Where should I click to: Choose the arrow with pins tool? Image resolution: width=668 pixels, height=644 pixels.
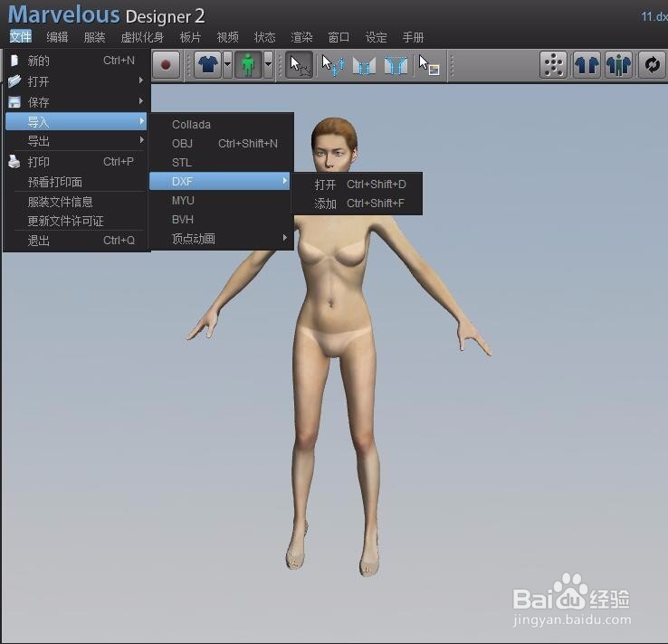333,65
